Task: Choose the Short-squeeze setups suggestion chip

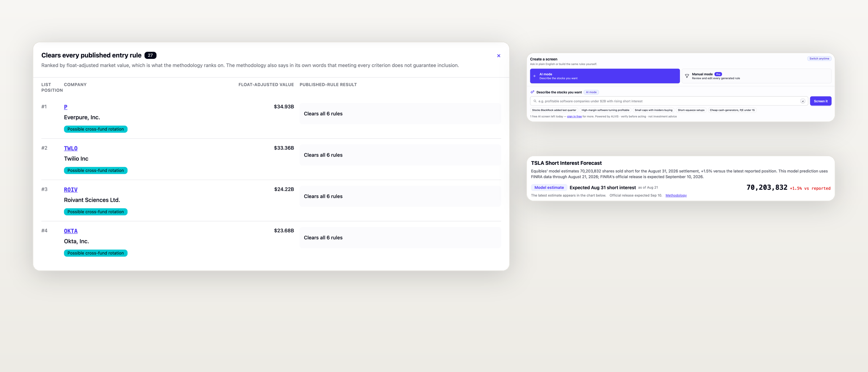Action: click(691, 110)
